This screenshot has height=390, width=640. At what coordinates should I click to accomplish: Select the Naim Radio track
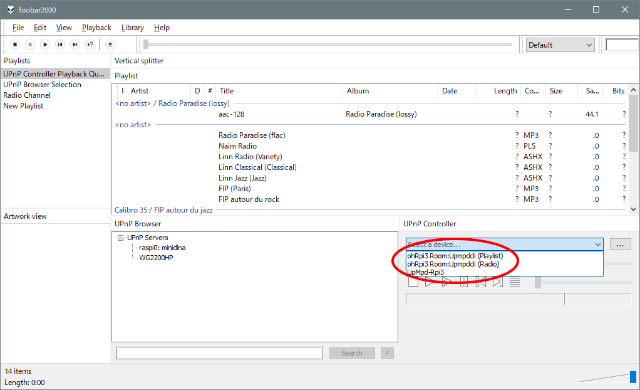pyautogui.click(x=370, y=146)
